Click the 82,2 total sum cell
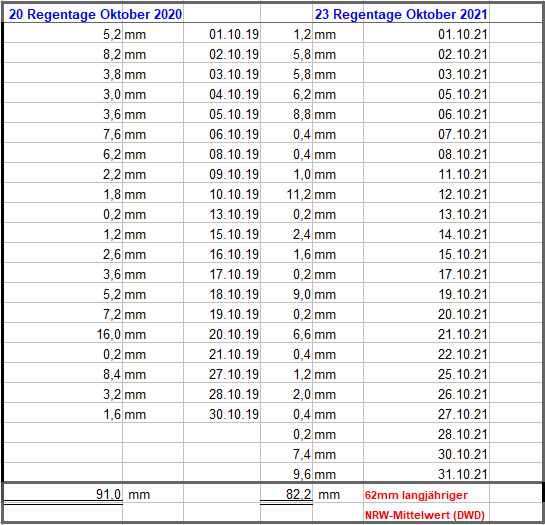545x525 pixels. 286,494
